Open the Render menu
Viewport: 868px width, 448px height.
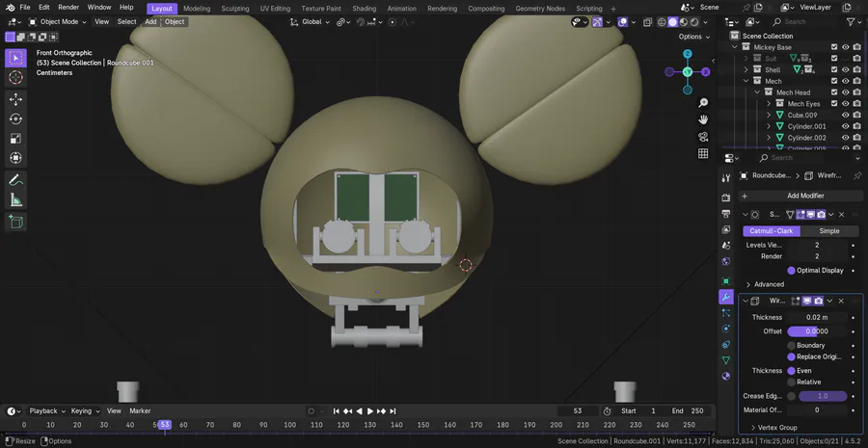click(68, 8)
